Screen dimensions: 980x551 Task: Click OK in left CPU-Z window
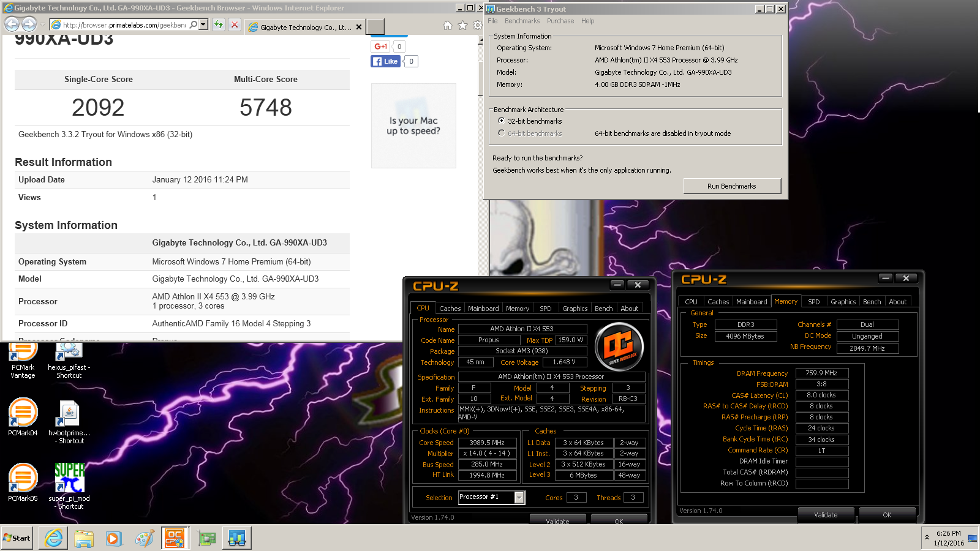point(619,520)
